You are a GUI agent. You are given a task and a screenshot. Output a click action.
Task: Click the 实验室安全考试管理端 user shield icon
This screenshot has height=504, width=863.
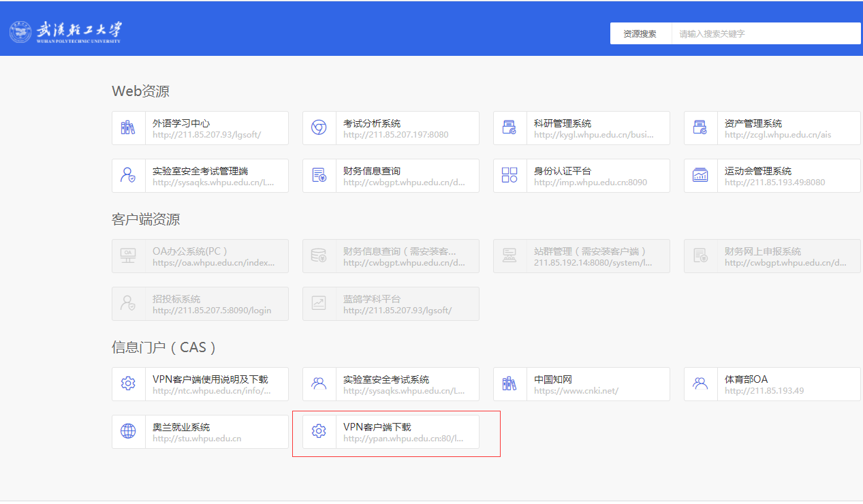[x=128, y=176]
